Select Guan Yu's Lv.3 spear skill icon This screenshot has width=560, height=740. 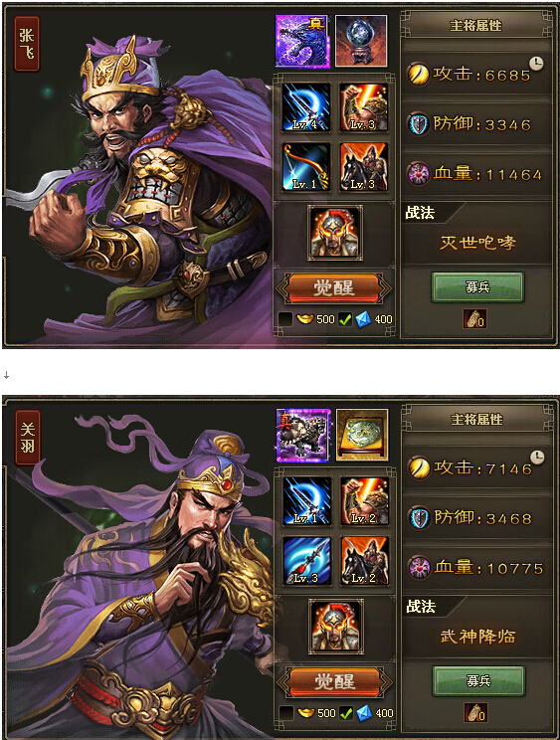(306, 561)
